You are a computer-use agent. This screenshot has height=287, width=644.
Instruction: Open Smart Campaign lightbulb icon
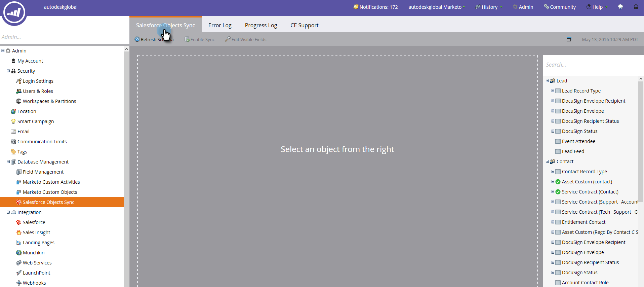pyautogui.click(x=13, y=121)
